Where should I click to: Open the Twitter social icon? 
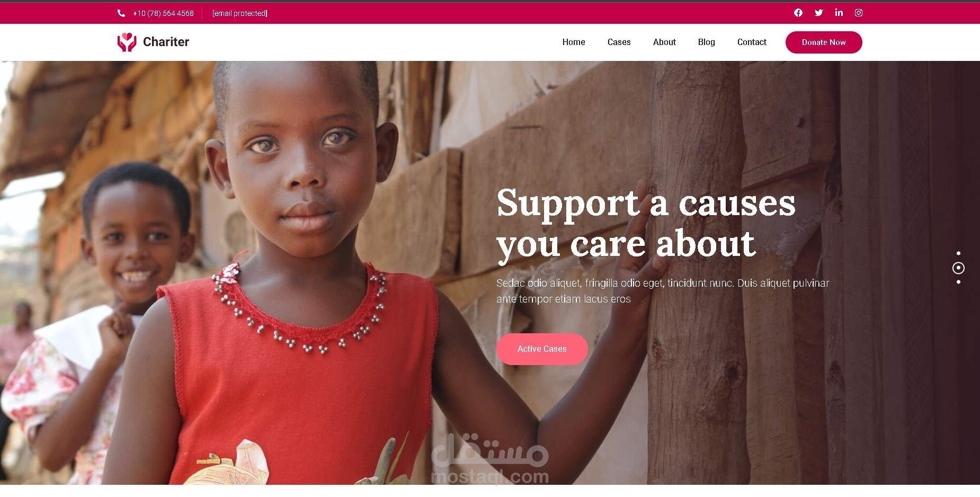tap(819, 13)
